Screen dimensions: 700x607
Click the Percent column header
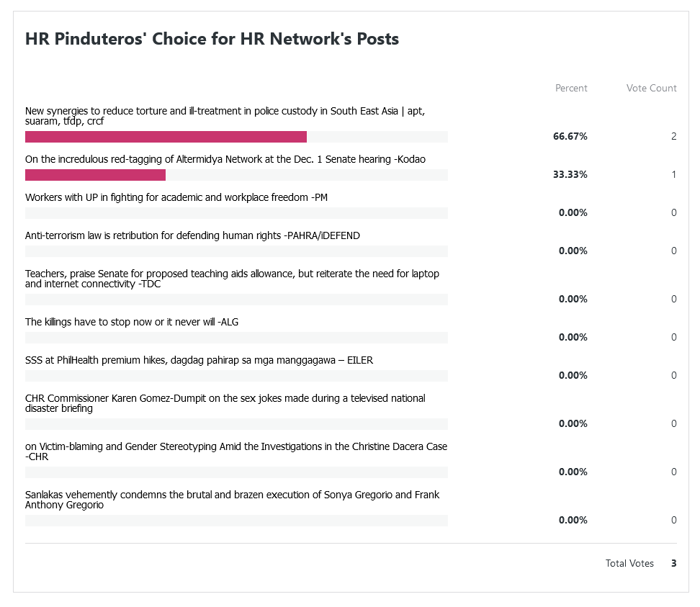[x=571, y=88]
